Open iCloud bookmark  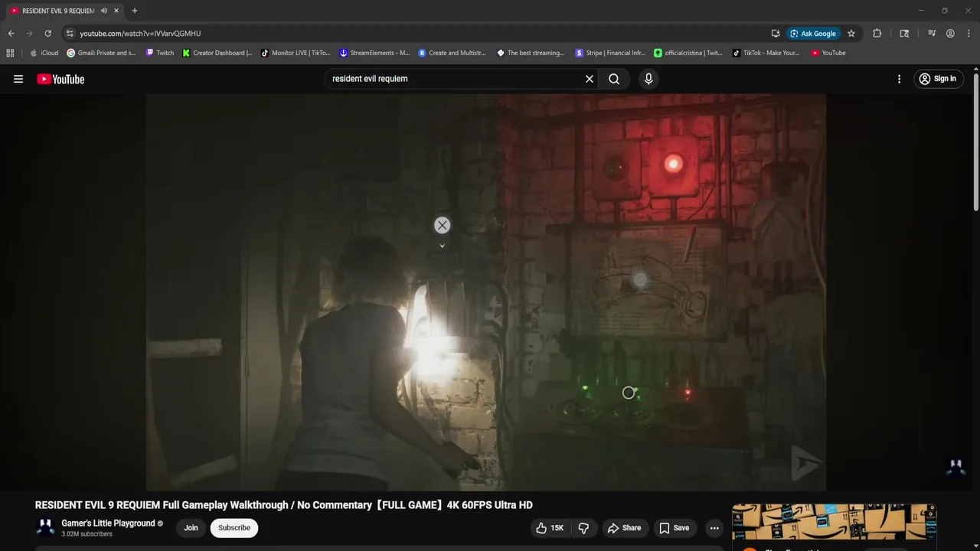coord(44,53)
